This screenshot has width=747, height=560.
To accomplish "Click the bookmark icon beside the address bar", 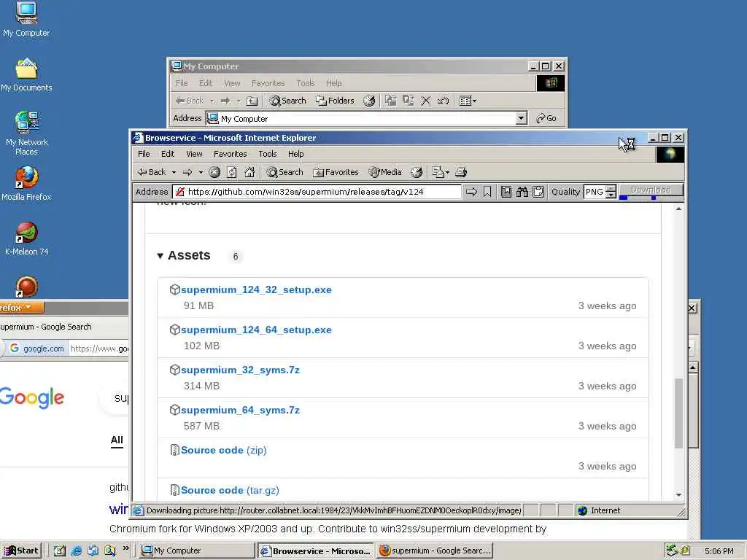I will click(x=487, y=192).
